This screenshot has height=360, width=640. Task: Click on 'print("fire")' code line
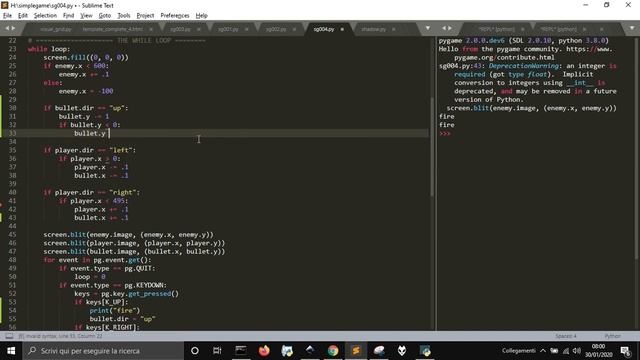click(115, 310)
